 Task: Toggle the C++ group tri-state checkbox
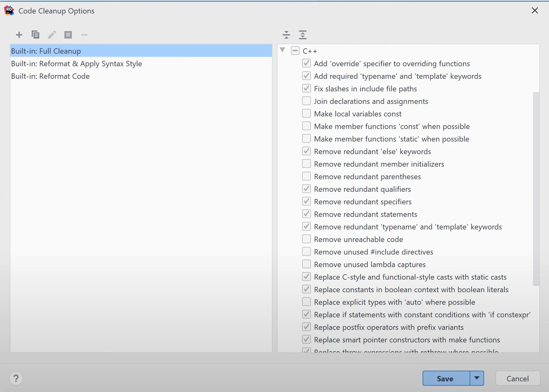295,51
